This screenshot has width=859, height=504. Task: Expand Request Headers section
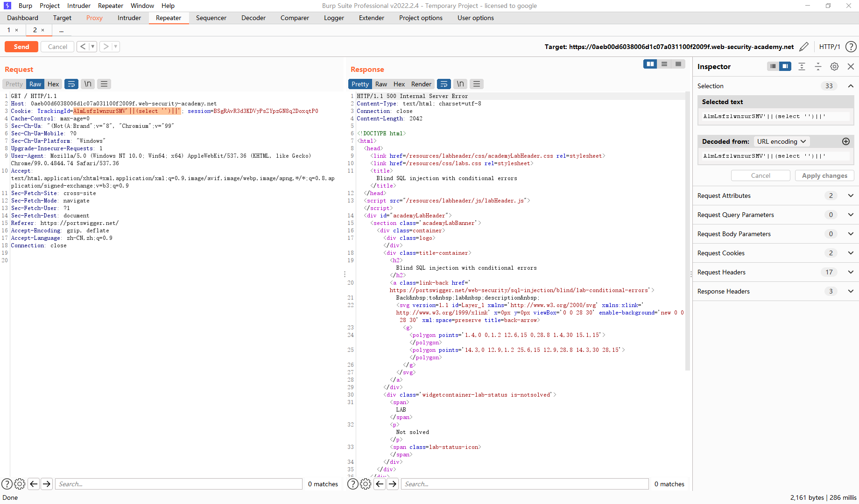point(851,272)
